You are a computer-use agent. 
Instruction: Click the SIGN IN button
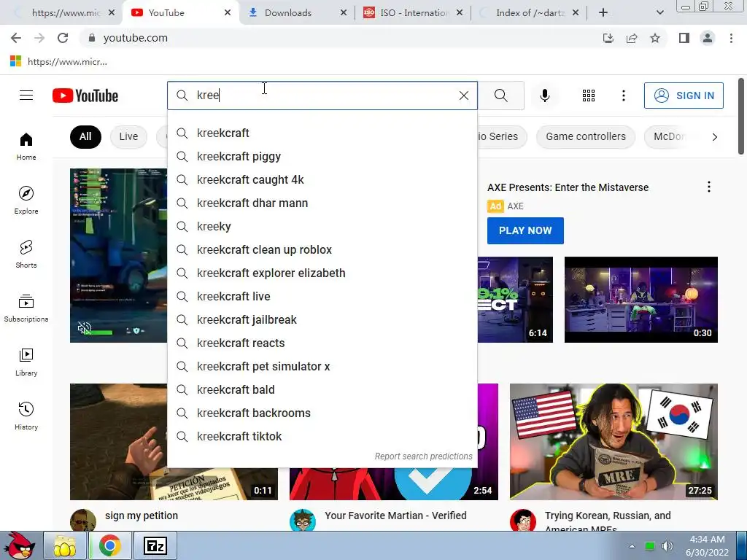coord(684,96)
